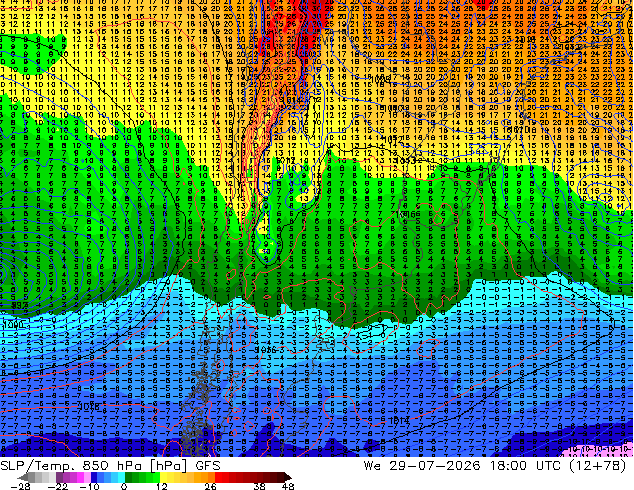Image resolution: width=634 pixels, height=490 pixels.
Task: Click the "-10" legend value
Action: [90, 486]
